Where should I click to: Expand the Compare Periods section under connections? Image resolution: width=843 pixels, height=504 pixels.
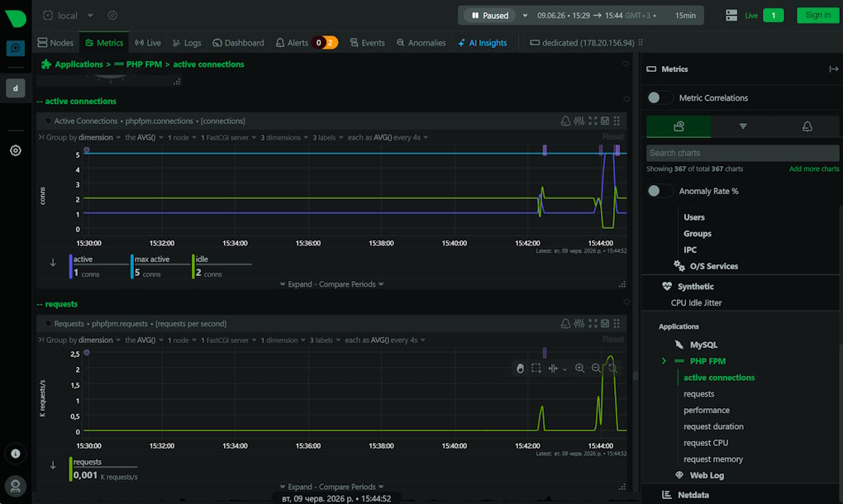click(x=331, y=284)
